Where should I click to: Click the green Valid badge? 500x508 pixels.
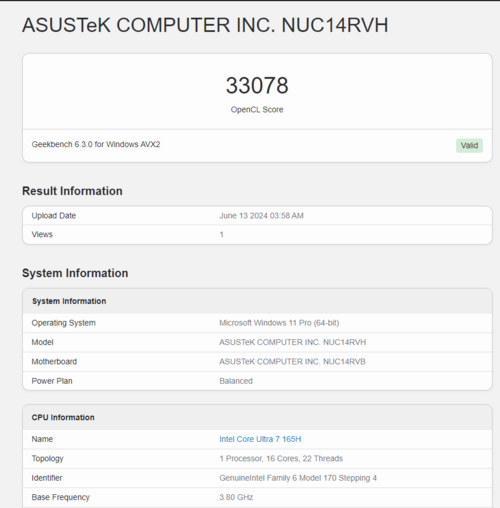[469, 146]
